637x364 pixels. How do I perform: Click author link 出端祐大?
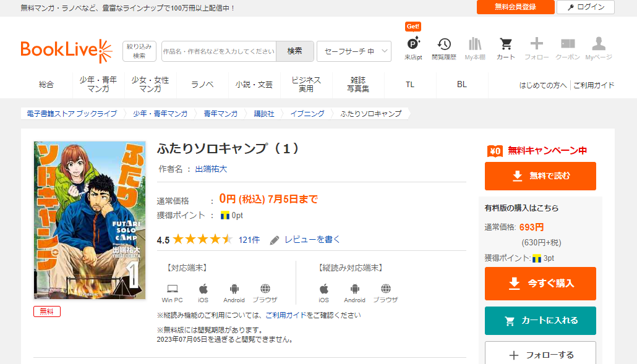(212, 169)
